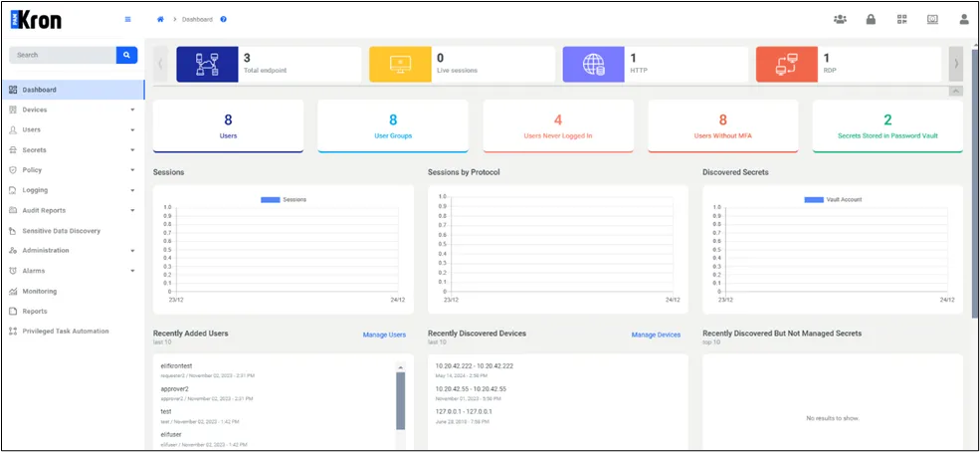
Task: Expand the Logging menu arrow
Action: tap(132, 190)
